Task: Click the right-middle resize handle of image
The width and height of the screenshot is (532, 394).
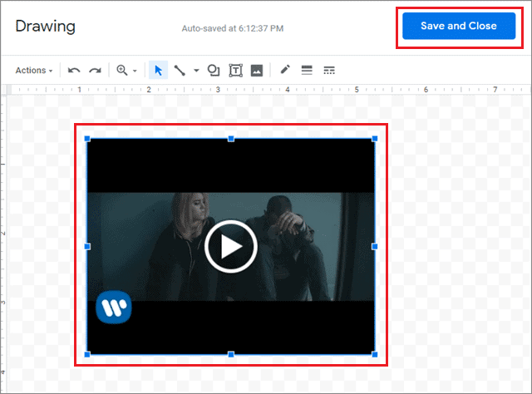Action: [374, 247]
